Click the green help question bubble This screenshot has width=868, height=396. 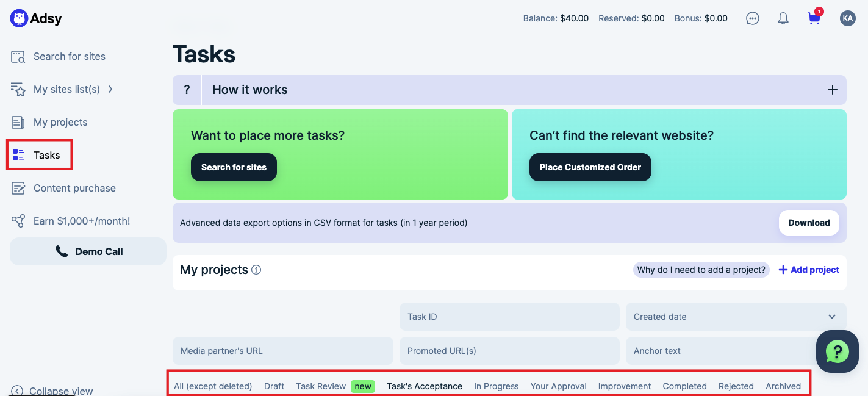[x=837, y=351]
